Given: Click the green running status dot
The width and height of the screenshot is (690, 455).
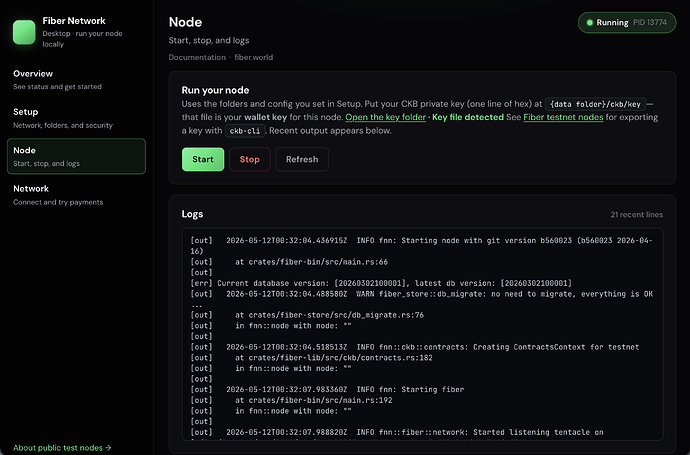Looking at the screenshot, I should (590, 22).
